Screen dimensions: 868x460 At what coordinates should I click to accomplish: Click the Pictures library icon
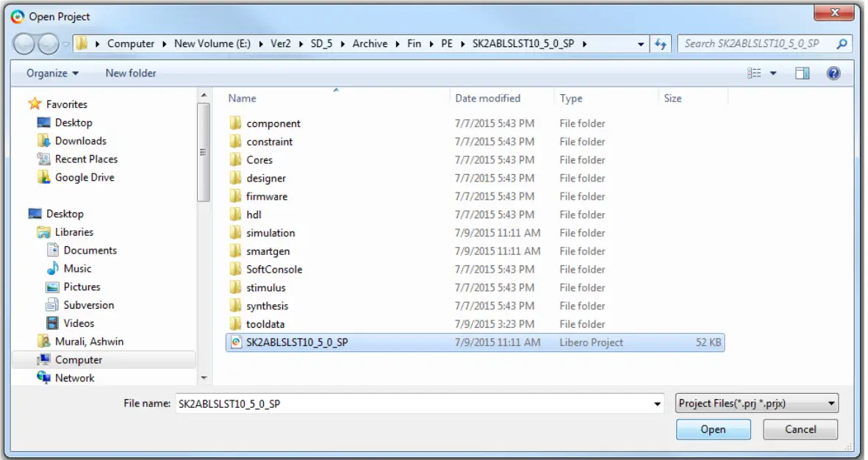tap(53, 287)
